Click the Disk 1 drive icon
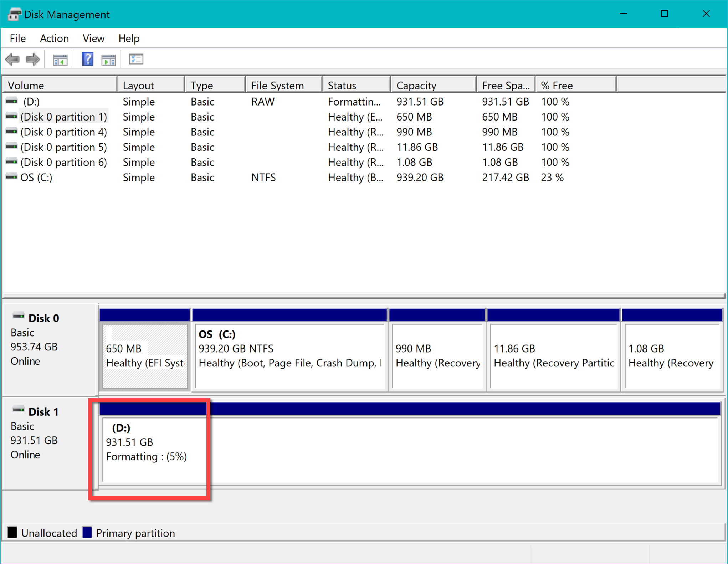The width and height of the screenshot is (728, 564). pos(18,410)
